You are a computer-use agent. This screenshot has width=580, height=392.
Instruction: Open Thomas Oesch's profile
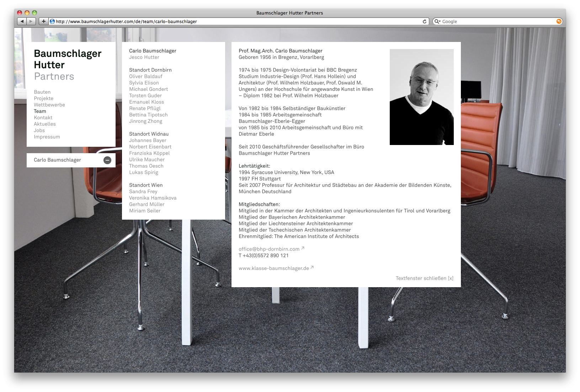(146, 166)
